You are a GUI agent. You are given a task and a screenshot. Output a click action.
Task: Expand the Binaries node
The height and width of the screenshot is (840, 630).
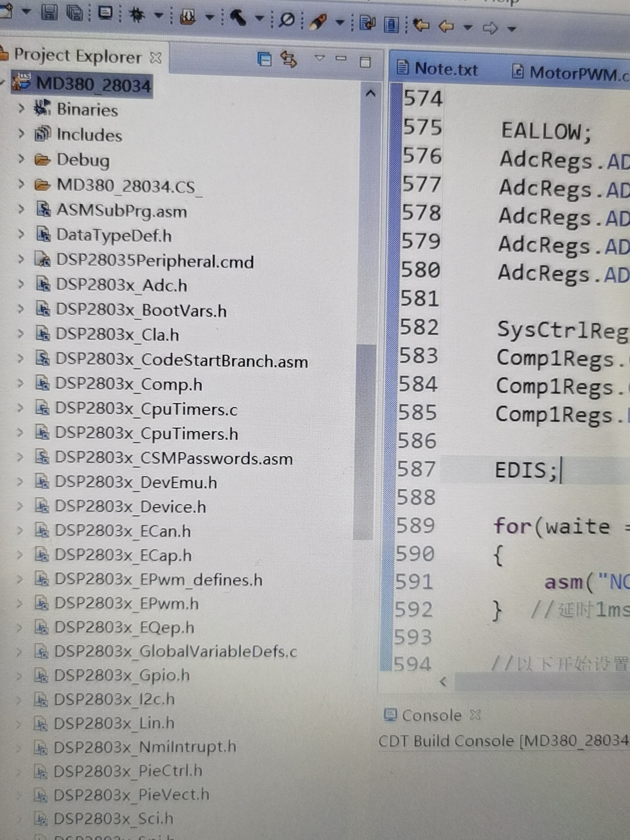(x=22, y=108)
